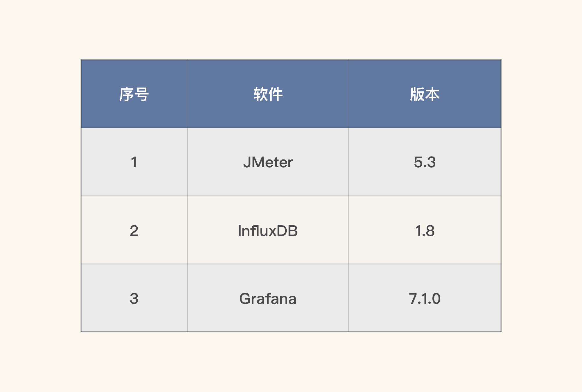The width and height of the screenshot is (582, 392).
Task: Select the cell with serial number 3
Action: click(x=134, y=299)
